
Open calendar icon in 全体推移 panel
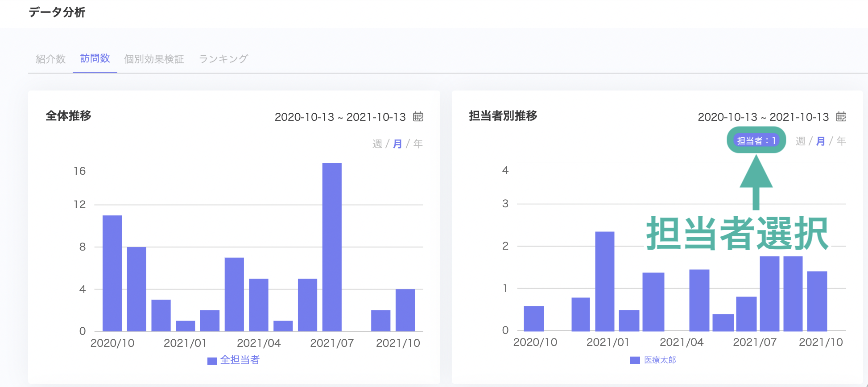pos(418,116)
